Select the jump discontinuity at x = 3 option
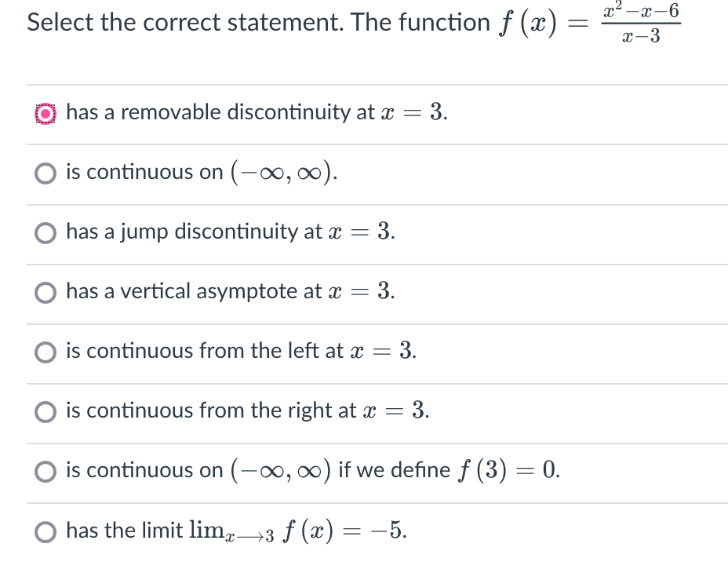 point(45,232)
